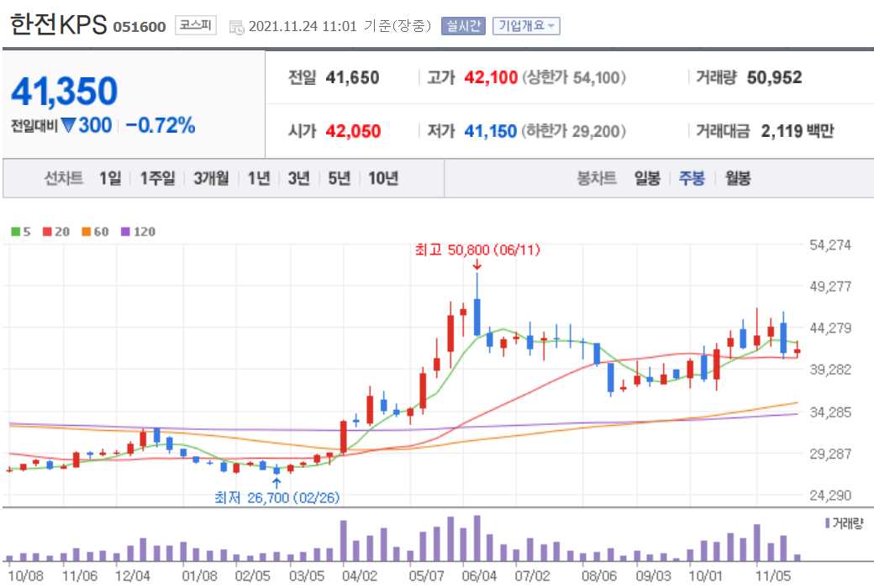Click the 최저 26,700 (02/26) chart label
This screenshot has width=874, height=588.
pos(277,498)
